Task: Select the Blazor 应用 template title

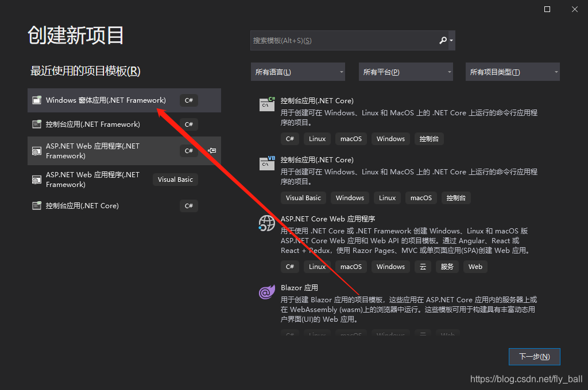Action: pos(299,288)
